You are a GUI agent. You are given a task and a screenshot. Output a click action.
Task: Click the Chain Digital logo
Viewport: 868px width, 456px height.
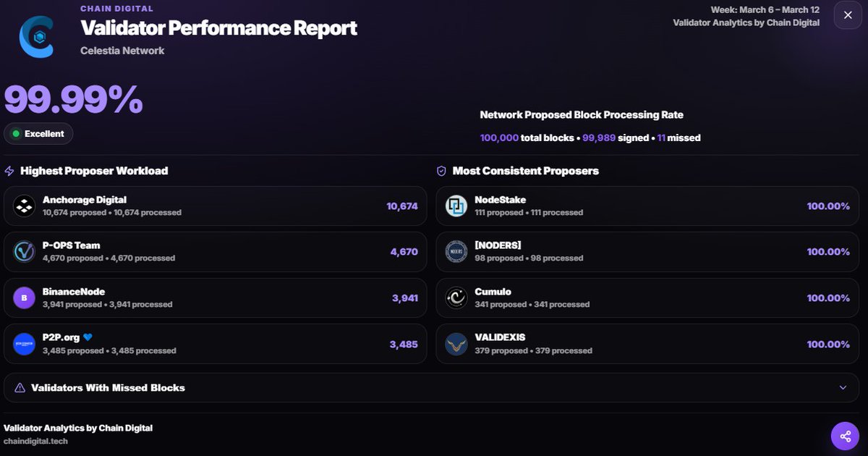(36, 36)
